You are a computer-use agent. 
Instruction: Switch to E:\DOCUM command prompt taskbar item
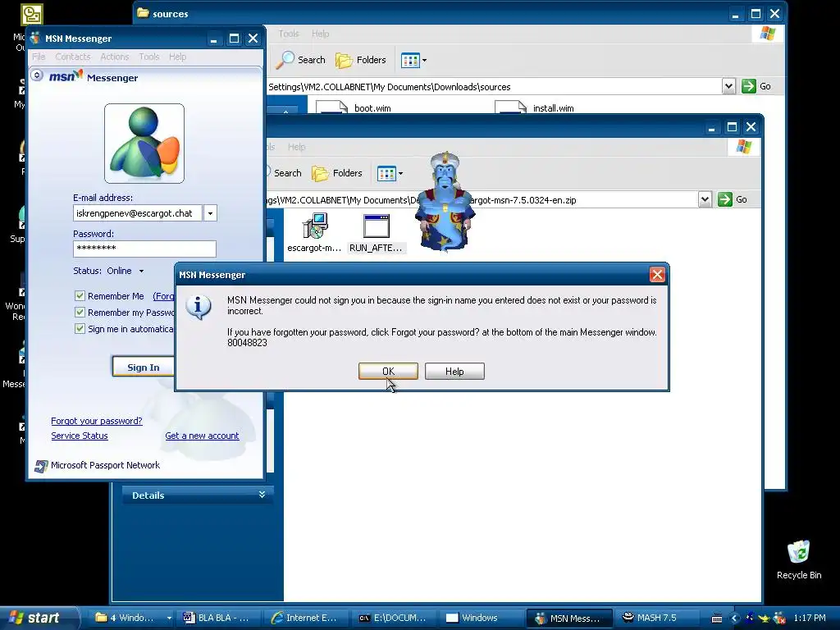click(394, 618)
